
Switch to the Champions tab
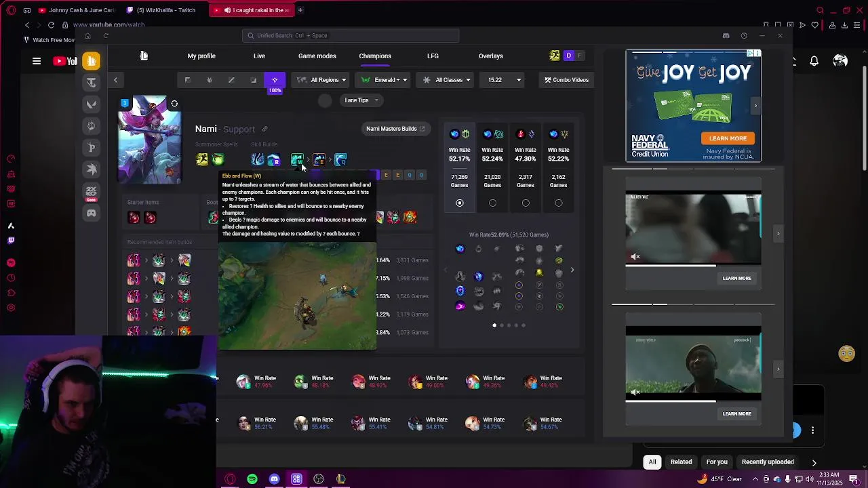click(375, 56)
